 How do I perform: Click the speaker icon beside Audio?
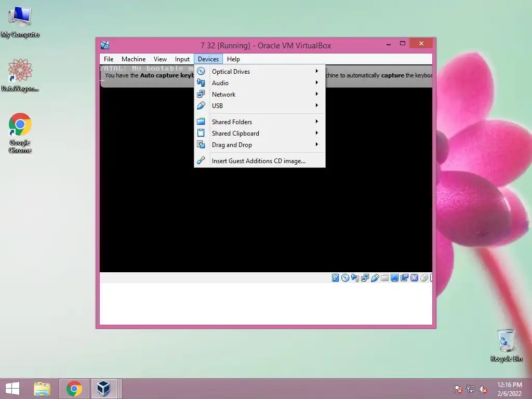201,83
